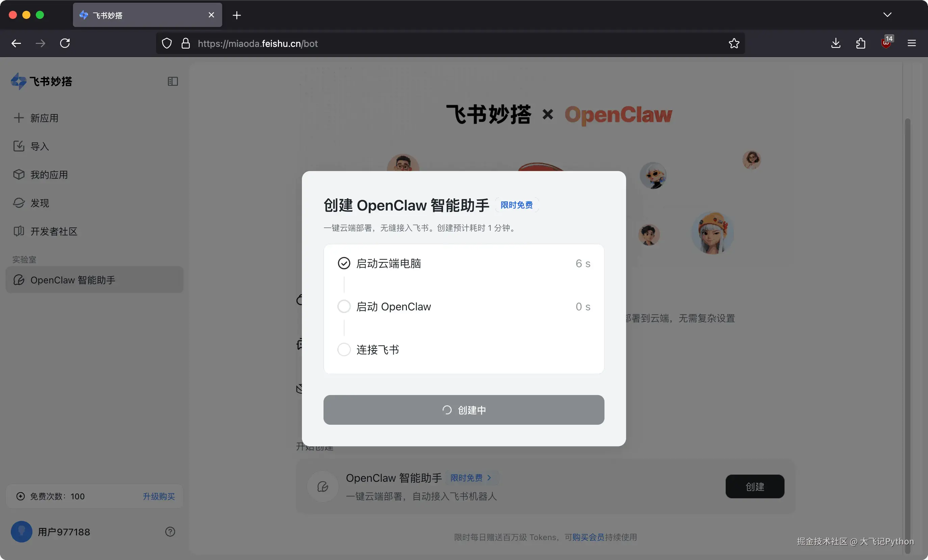The image size is (928, 560).
Task: Select the 启动 OpenClaw step circle
Action: (344, 306)
